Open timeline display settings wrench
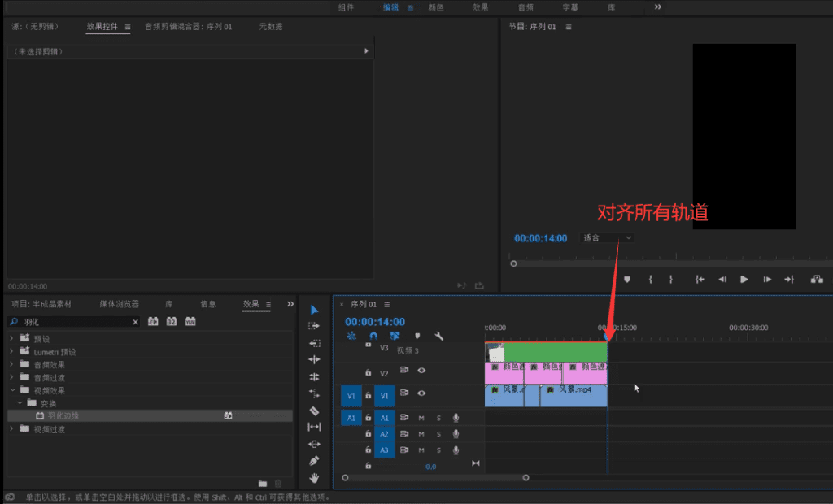Viewport: 833px width, 504px height. [x=438, y=336]
